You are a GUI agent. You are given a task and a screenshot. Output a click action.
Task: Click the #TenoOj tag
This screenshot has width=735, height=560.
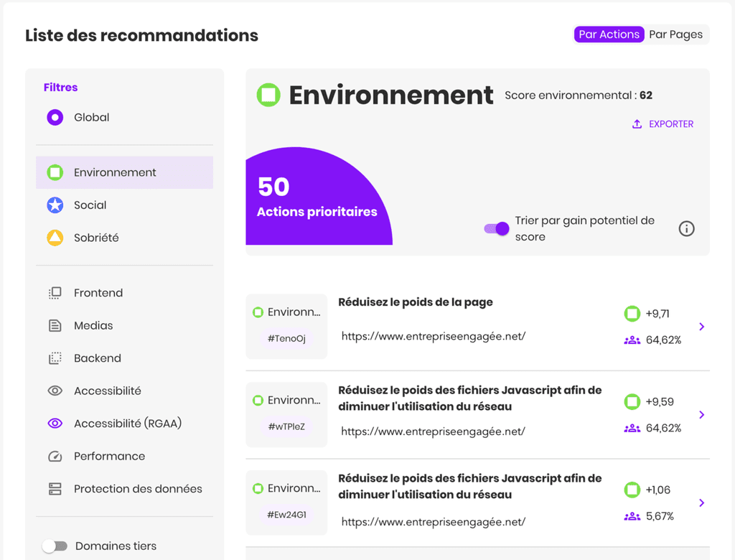coord(286,338)
